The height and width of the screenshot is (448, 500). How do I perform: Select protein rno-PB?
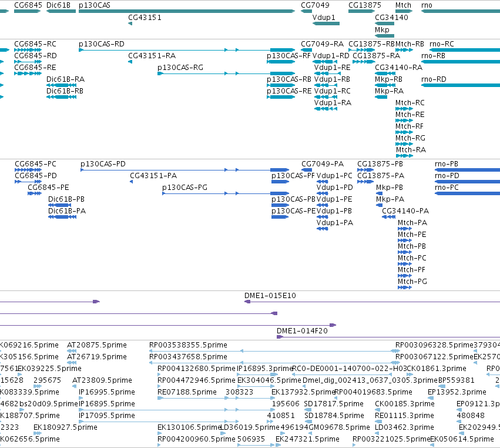(467, 170)
